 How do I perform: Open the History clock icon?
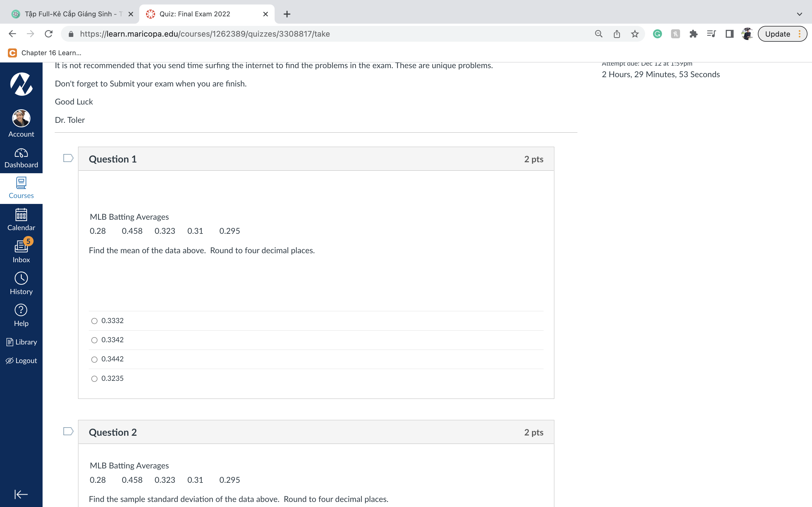(x=21, y=283)
